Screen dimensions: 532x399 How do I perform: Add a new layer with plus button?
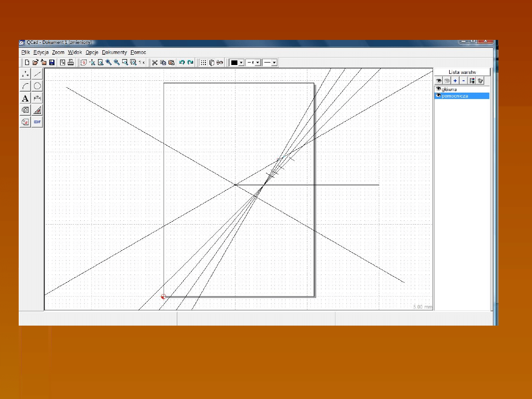pyautogui.click(x=455, y=80)
